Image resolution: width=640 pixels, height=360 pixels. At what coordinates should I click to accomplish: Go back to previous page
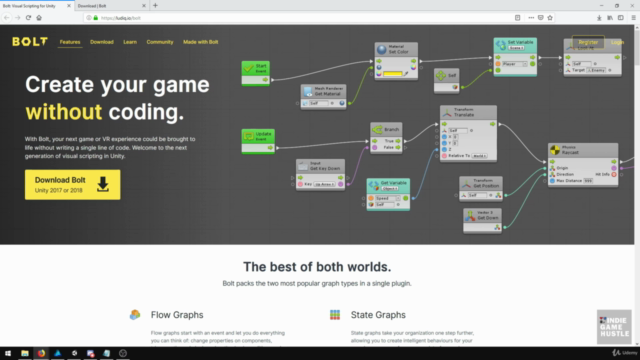[x=7, y=18]
